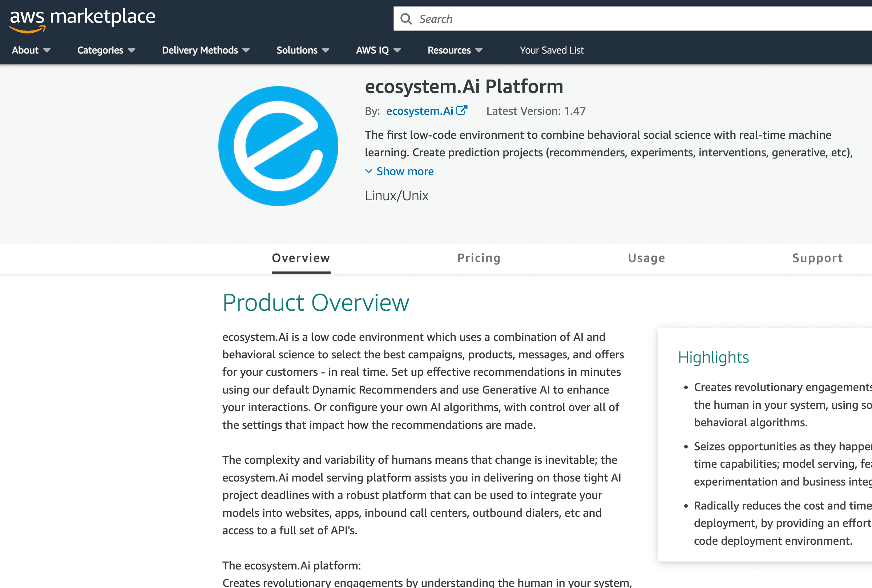This screenshot has height=588, width=872.
Task: Expand the AWS IQ dropdown
Action: click(x=378, y=50)
